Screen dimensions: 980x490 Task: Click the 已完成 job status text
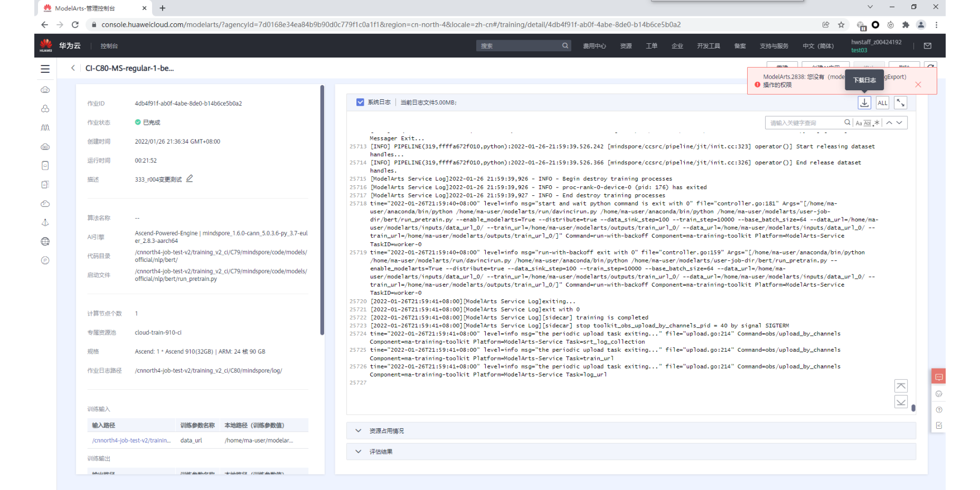pyautogui.click(x=152, y=123)
